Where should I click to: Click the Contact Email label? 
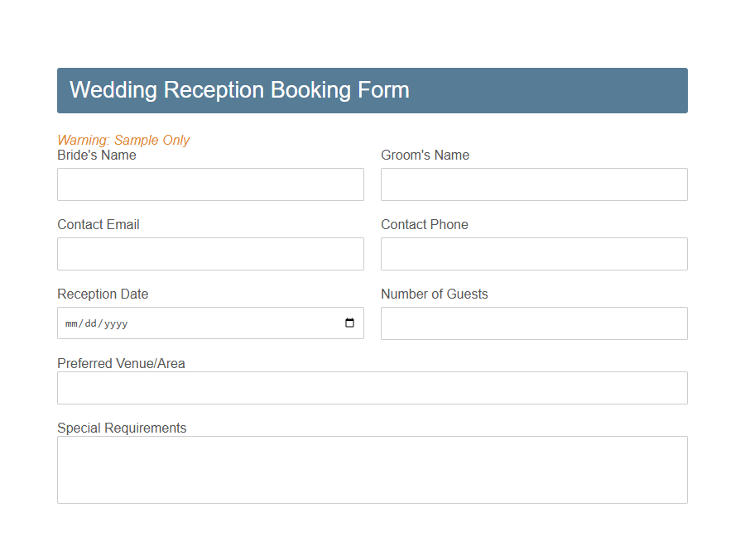(x=99, y=224)
